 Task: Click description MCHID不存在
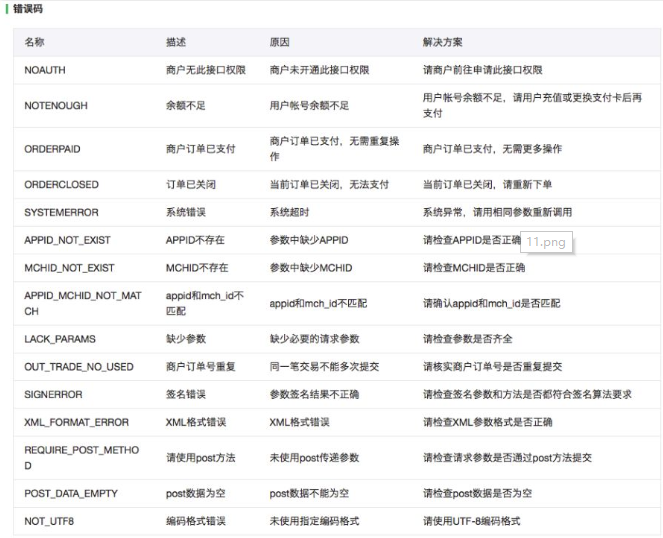click(197, 268)
